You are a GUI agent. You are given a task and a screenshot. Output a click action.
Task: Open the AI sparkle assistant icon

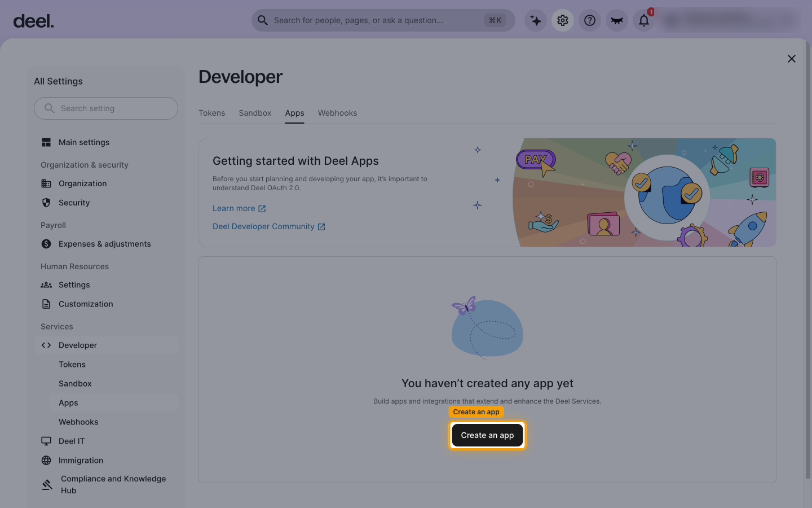click(x=536, y=20)
